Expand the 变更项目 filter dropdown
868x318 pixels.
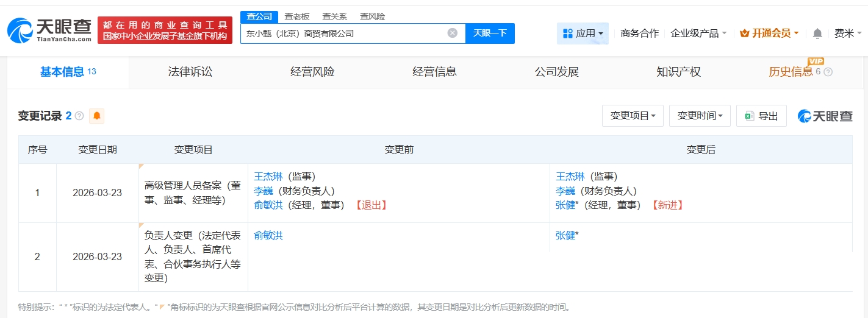(x=633, y=116)
